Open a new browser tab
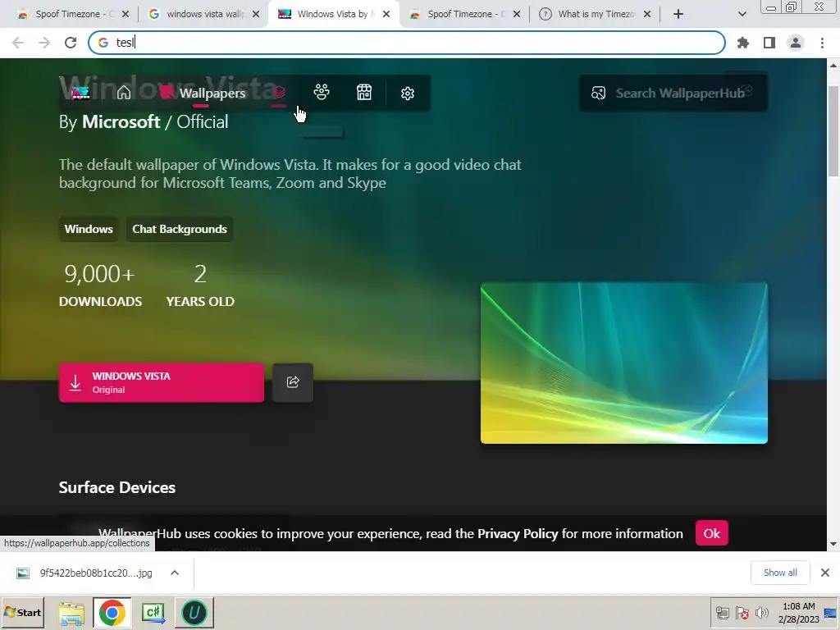The width and height of the screenshot is (840, 630). (678, 15)
